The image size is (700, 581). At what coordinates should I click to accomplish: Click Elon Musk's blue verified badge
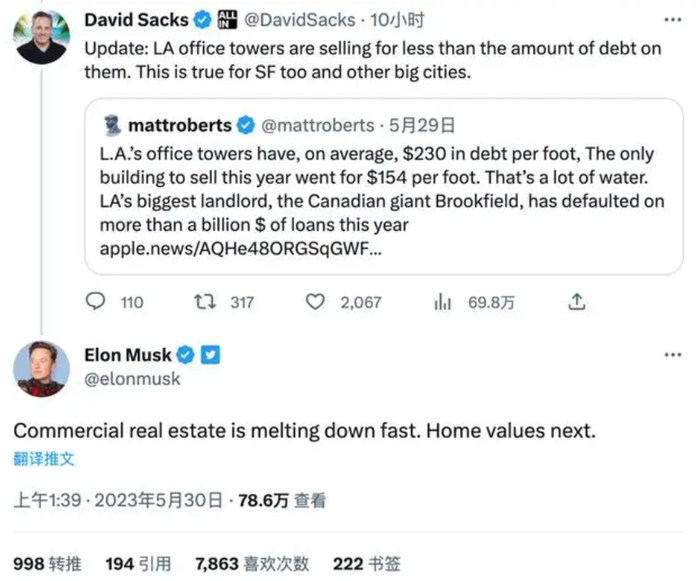(185, 355)
